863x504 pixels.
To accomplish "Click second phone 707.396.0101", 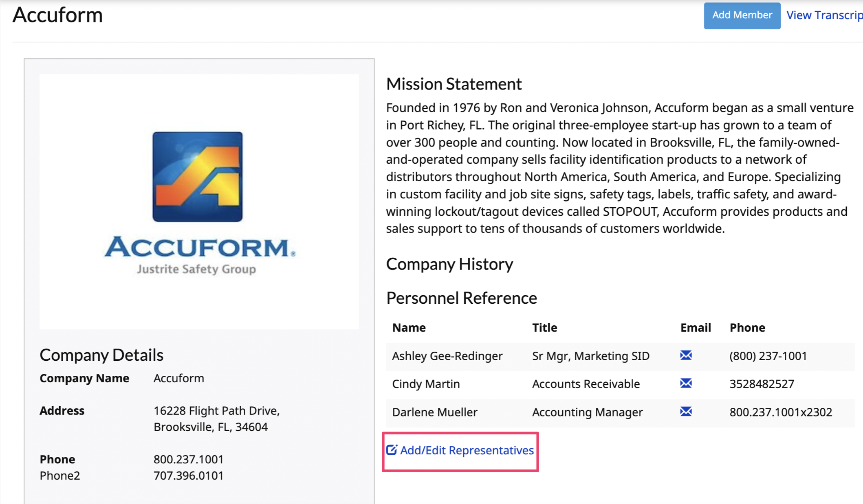I will tap(188, 476).
